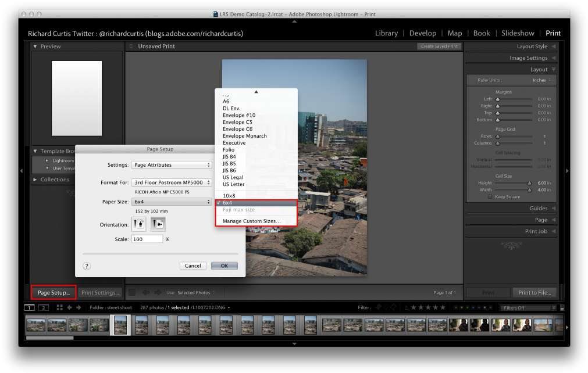Enable the Keep Square checkbox
The image size is (588, 373).
(490, 197)
